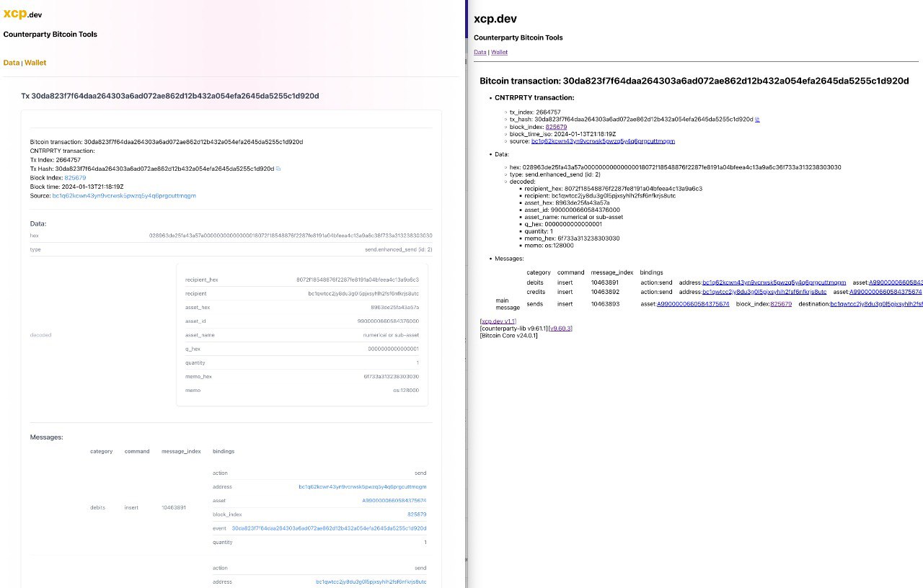The image size is (923, 588).
Task: Open debits address link in left messages
Action: coord(362,487)
